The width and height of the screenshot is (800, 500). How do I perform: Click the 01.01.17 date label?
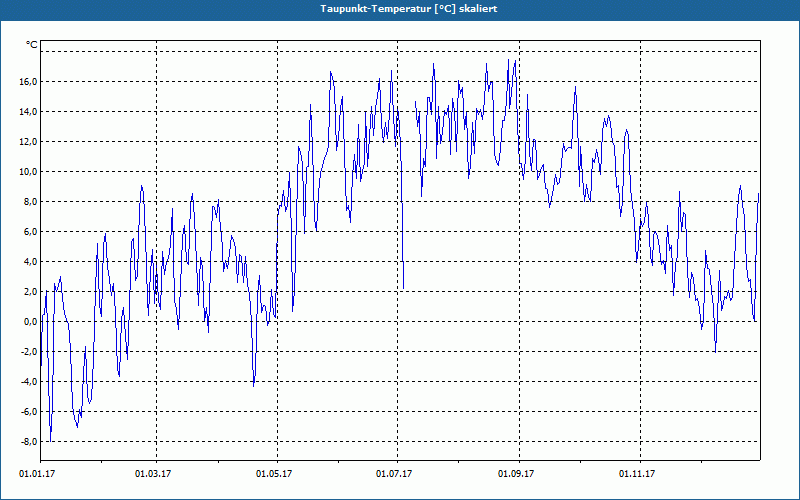coord(37,474)
